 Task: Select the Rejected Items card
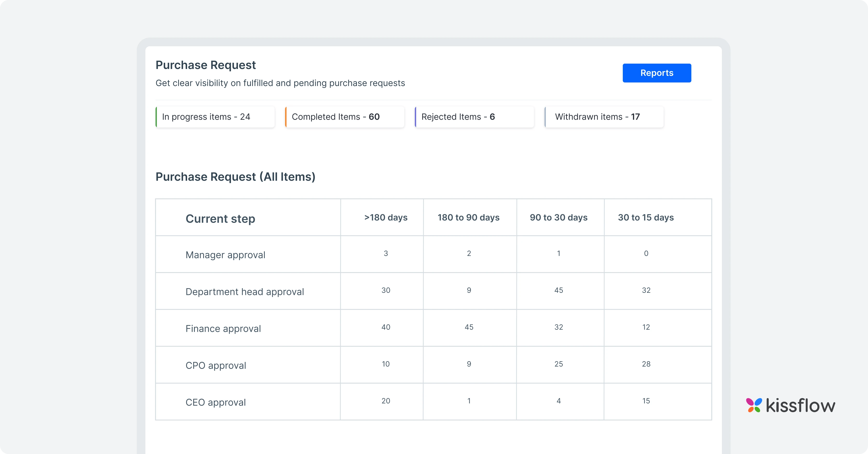pyautogui.click(x=475, y=117)
